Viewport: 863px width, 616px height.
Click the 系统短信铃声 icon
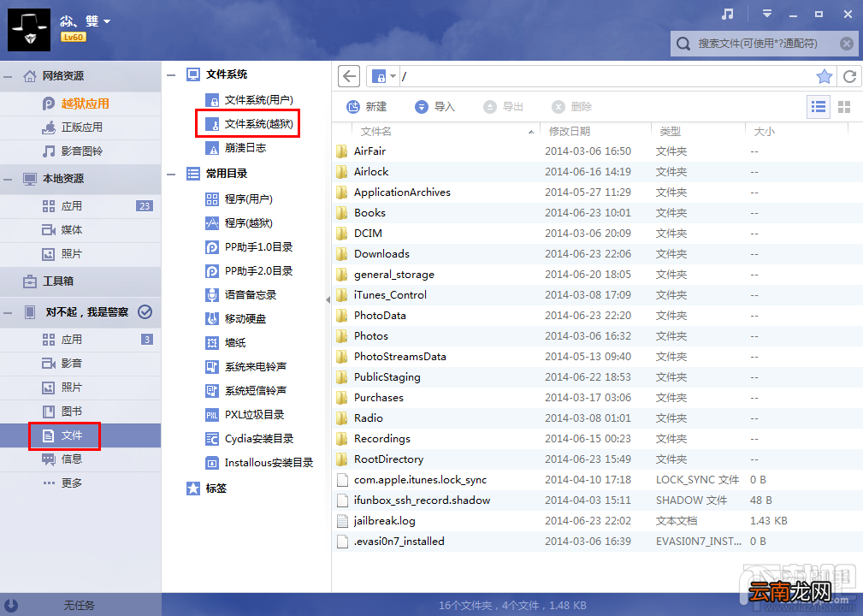pyautogui.click(x=212, y=391)
